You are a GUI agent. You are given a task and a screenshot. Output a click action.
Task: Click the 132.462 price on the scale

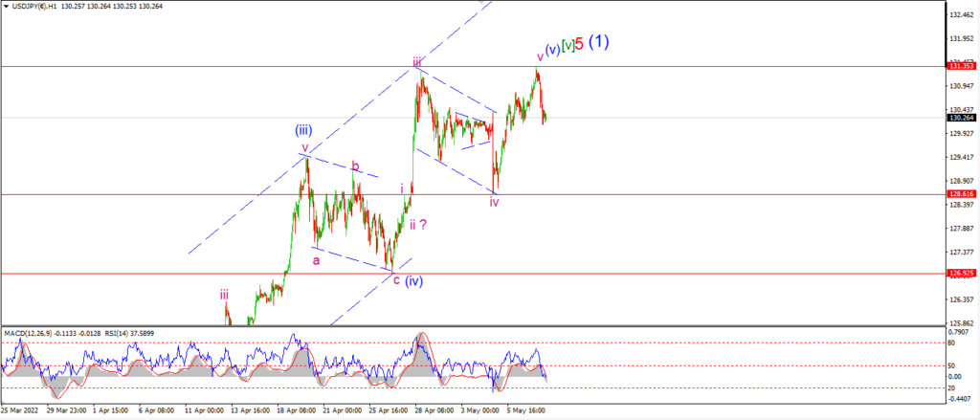click(963, 13)
